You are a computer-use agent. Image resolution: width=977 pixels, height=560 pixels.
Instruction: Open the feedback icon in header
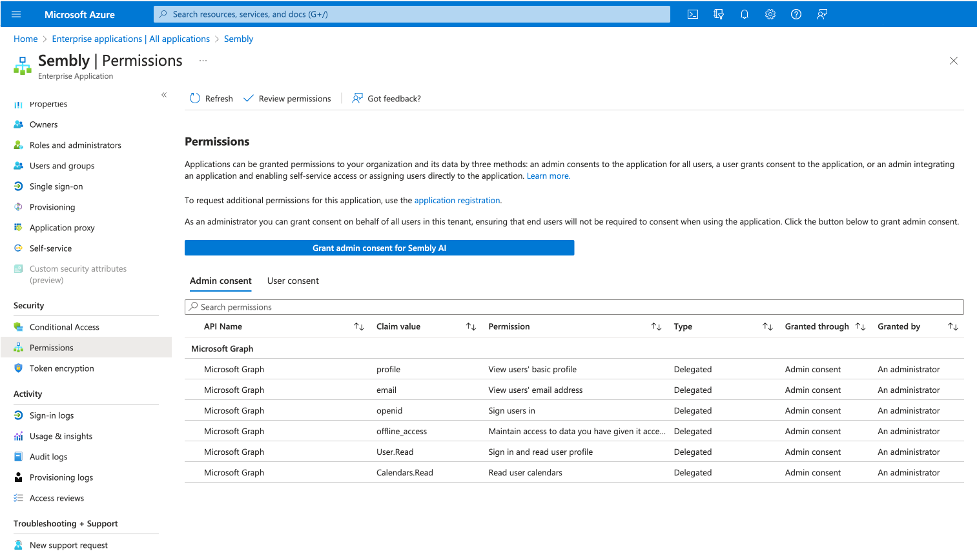tap(822, 14)
